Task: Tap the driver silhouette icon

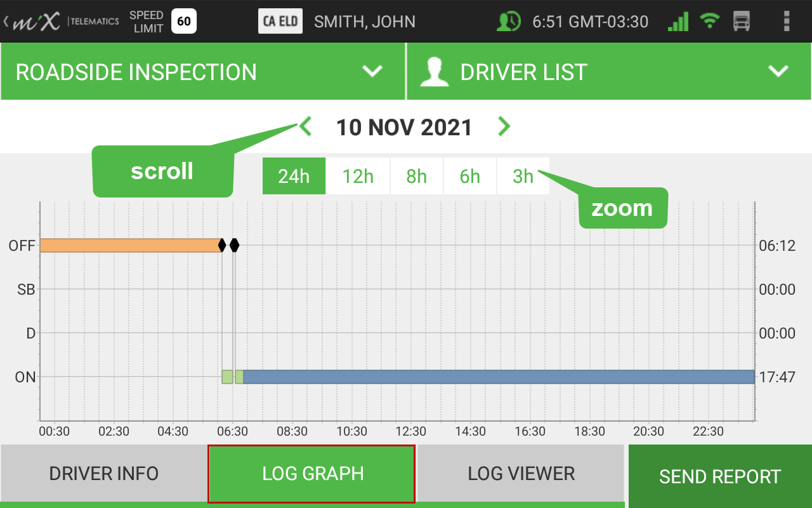Action: (435, 72)
